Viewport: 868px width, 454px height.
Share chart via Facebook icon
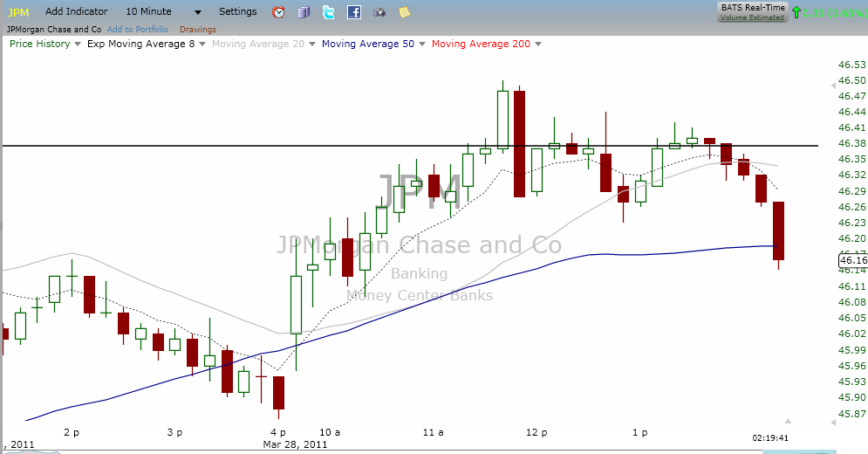pyautogui.click(x=353, y=12)
